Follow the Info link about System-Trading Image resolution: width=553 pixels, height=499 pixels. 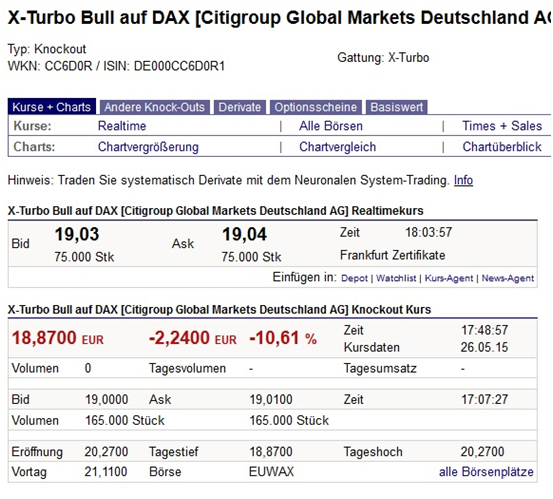[x=463, y=180]
